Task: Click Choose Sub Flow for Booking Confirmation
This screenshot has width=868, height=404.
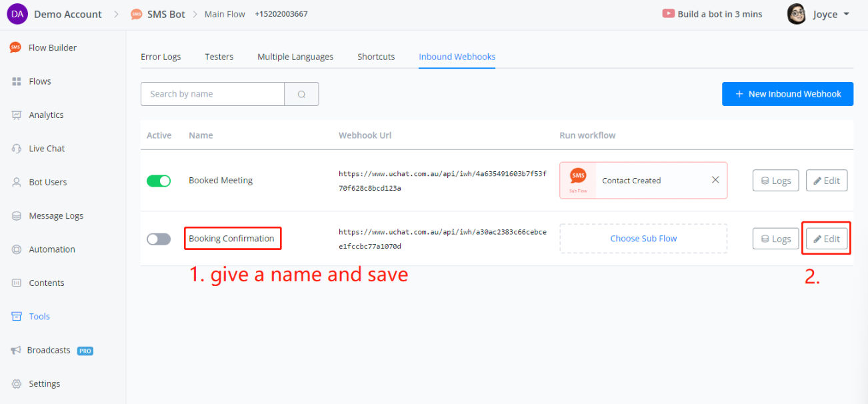Action: click(x=643, y=239)
